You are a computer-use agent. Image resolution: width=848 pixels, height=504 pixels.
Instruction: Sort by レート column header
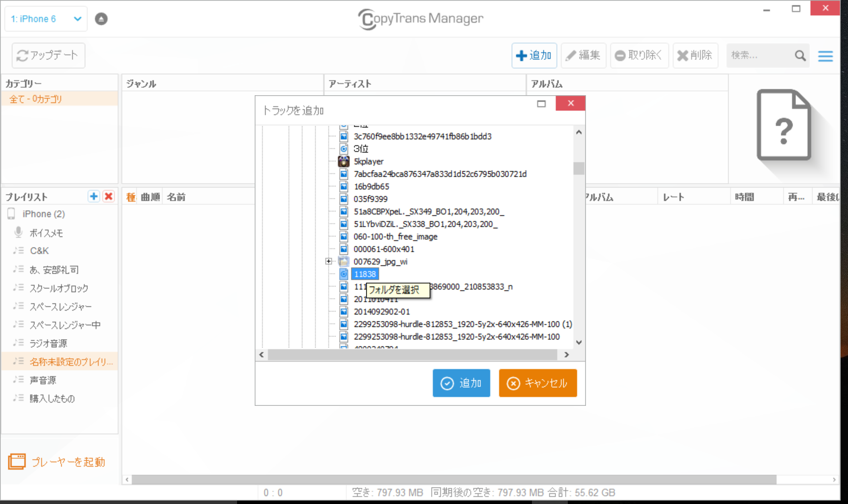click(673, 197)
